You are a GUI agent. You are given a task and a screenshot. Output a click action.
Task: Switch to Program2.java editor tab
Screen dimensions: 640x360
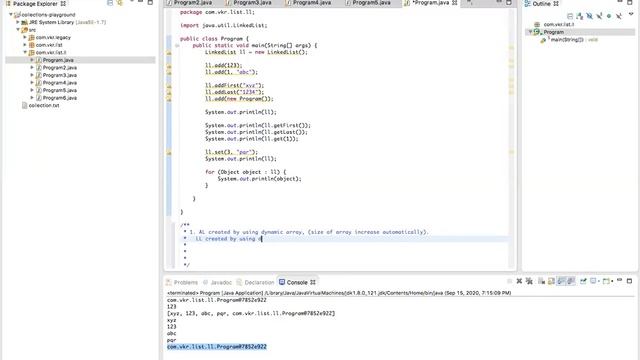tap(193, 3)
